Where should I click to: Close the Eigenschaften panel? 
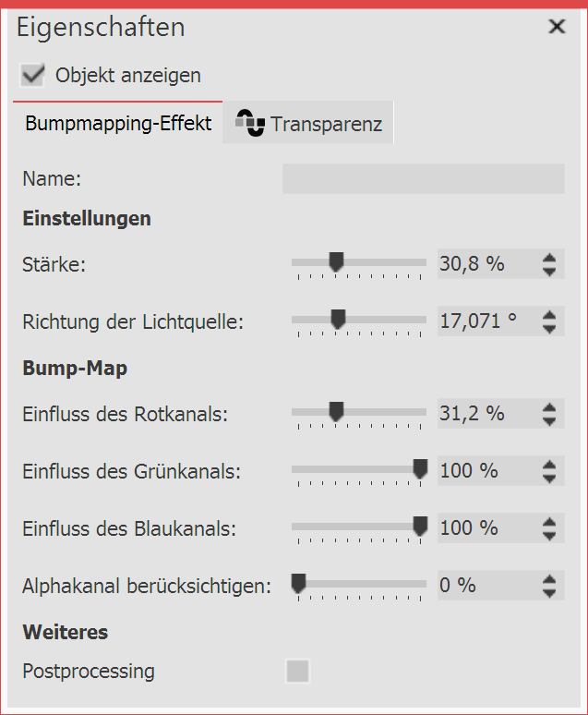coord(557,27)
